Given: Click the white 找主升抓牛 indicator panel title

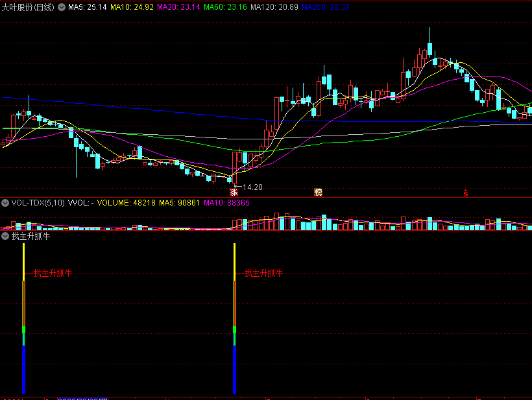Looking at the screenshot, I should [x=31, y=236].
